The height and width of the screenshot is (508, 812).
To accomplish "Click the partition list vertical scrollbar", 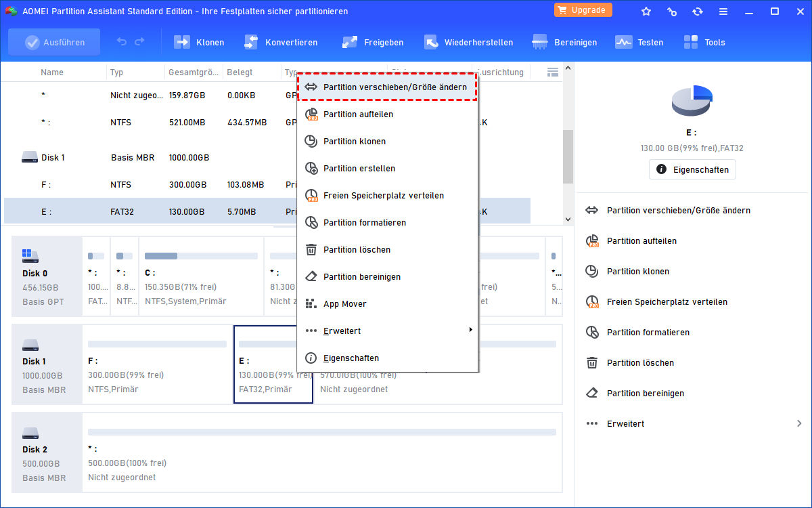I will pyautogui.click(x=568, y=156).
